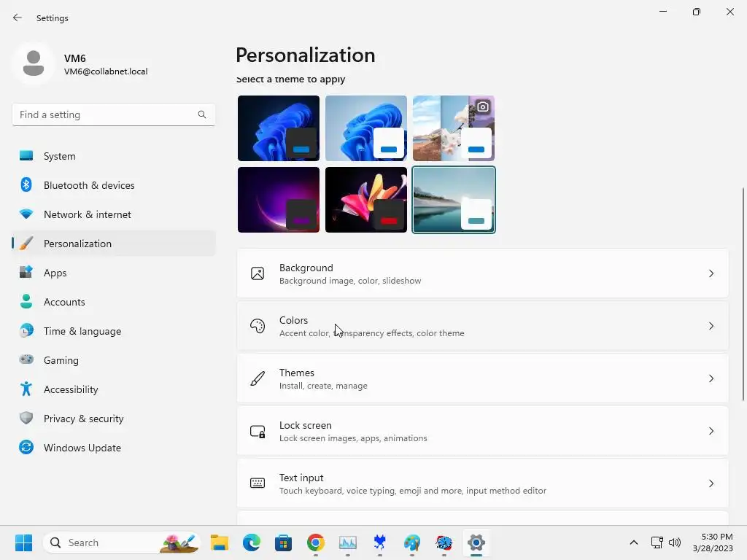Open the Paint palette app in taskbar
Screen dimensions: 747x560
pos(411,542)
